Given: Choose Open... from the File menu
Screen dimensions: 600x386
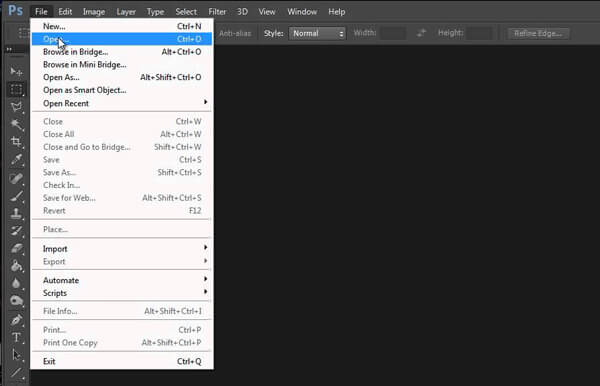Looking at the screenshot, I should (x=122, y=39).
